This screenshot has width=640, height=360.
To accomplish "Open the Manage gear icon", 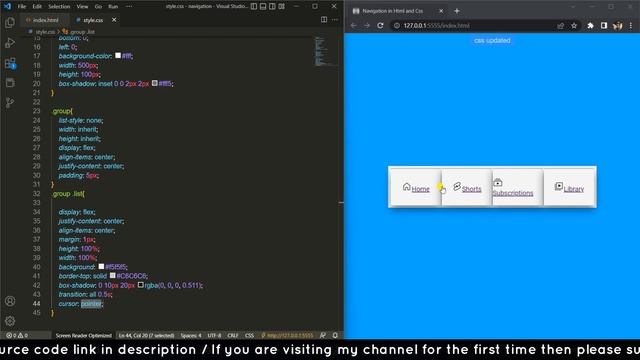I will [10, 321].
